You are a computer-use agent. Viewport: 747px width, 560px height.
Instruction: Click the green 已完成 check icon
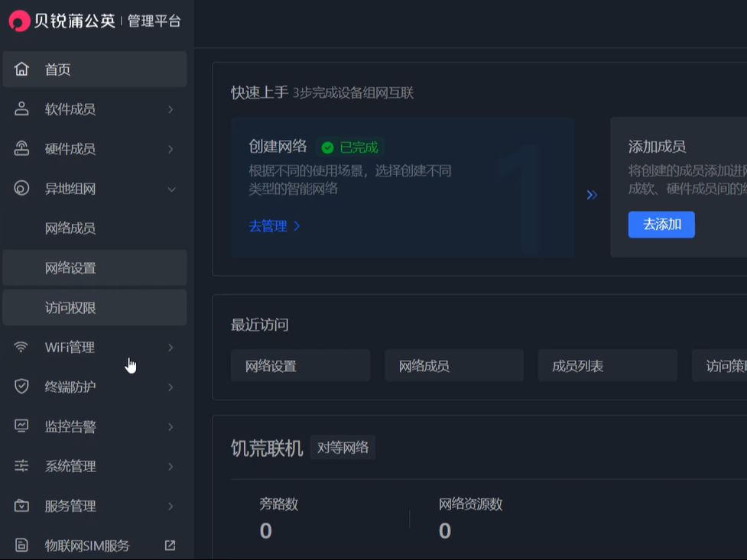tap(327, 147)
